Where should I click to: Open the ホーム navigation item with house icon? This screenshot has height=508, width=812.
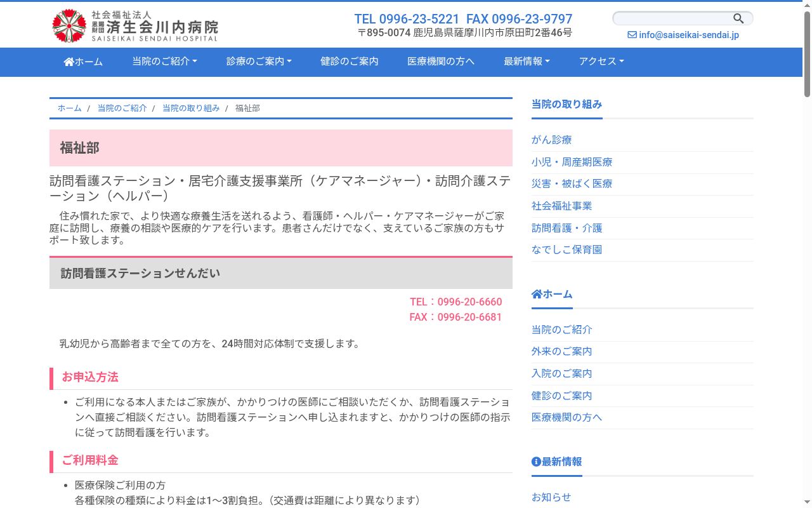(x=83, y=62)
